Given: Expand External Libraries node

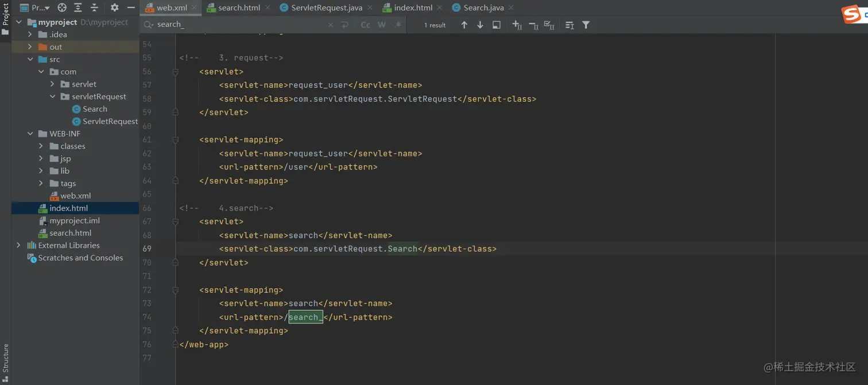Looking at the screenshot, I should click(x=18, y=245).
